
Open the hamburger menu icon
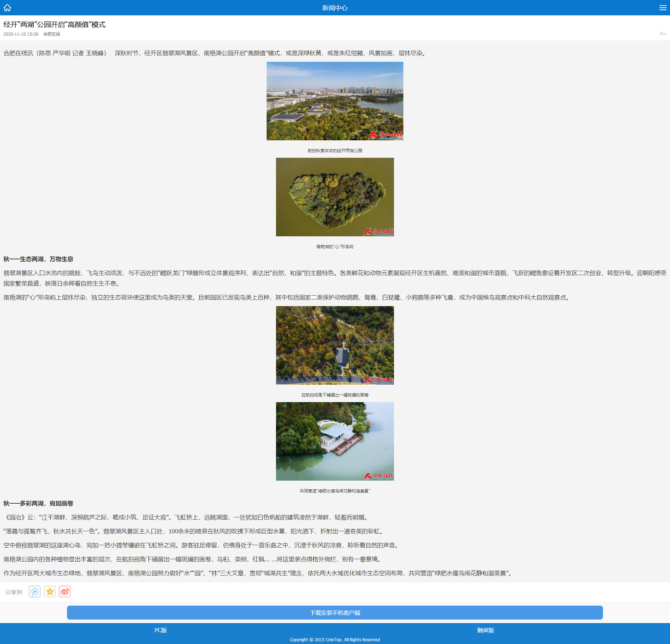click(663, 8)
